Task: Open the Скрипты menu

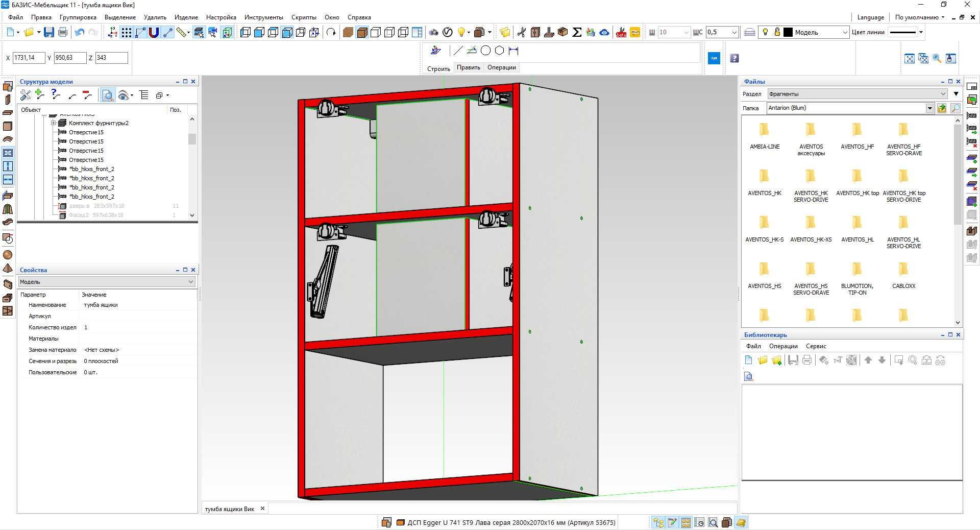Action: (304, 17)
